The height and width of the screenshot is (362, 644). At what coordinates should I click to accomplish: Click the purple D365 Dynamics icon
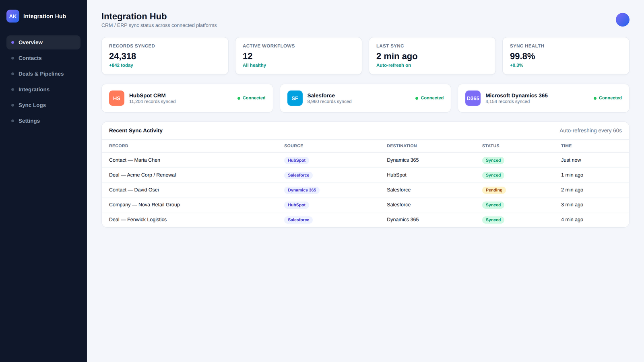click(x=473, y=98)
